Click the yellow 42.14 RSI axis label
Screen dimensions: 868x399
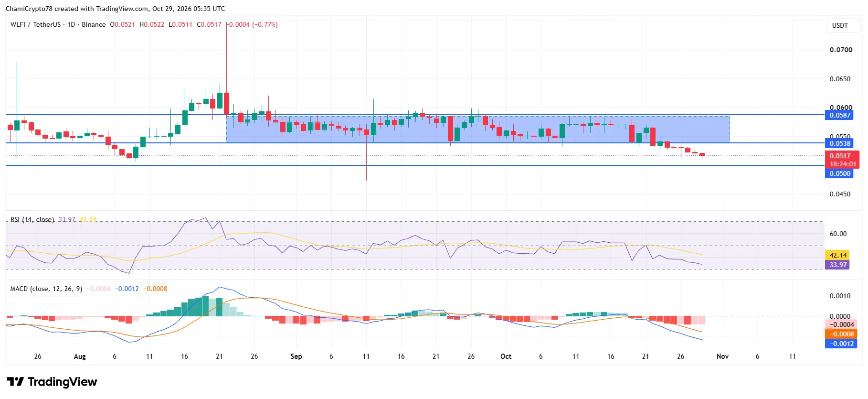pyautogui.click(x=838, y=255)
